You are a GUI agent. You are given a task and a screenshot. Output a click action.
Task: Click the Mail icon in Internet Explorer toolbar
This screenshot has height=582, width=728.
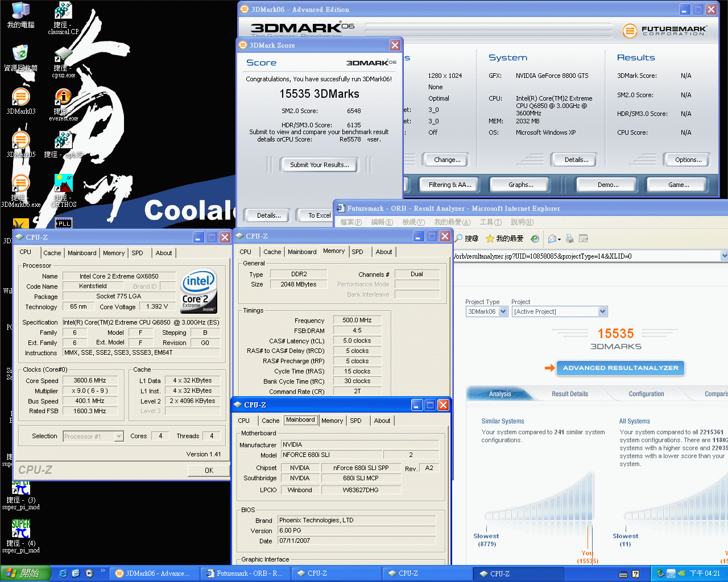tap(551, 239)
